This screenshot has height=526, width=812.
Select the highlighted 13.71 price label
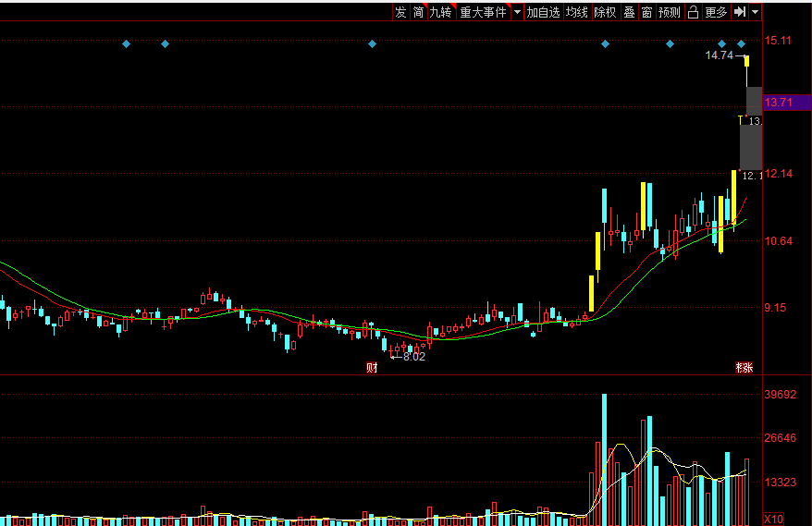point(788,102)
